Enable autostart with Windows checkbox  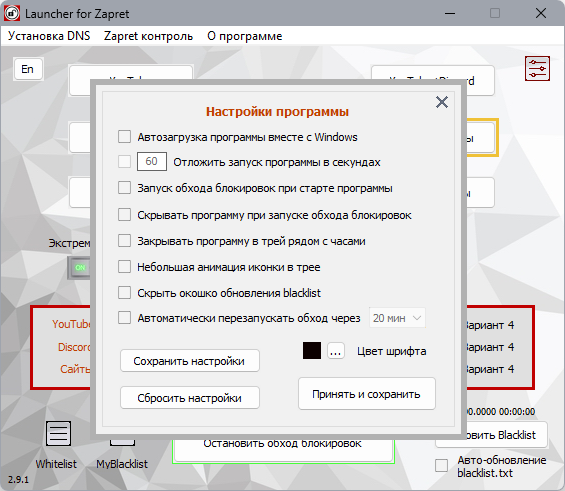(x=124, y=137)
